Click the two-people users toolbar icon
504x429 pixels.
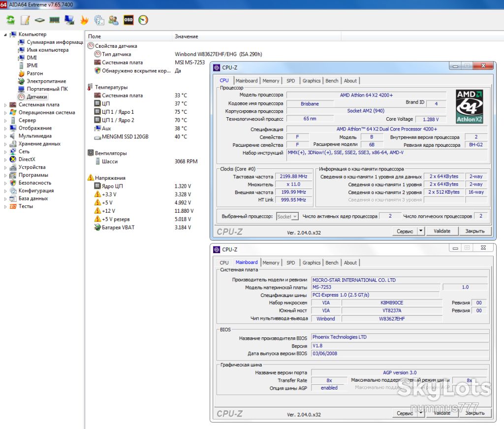[114, 20]
